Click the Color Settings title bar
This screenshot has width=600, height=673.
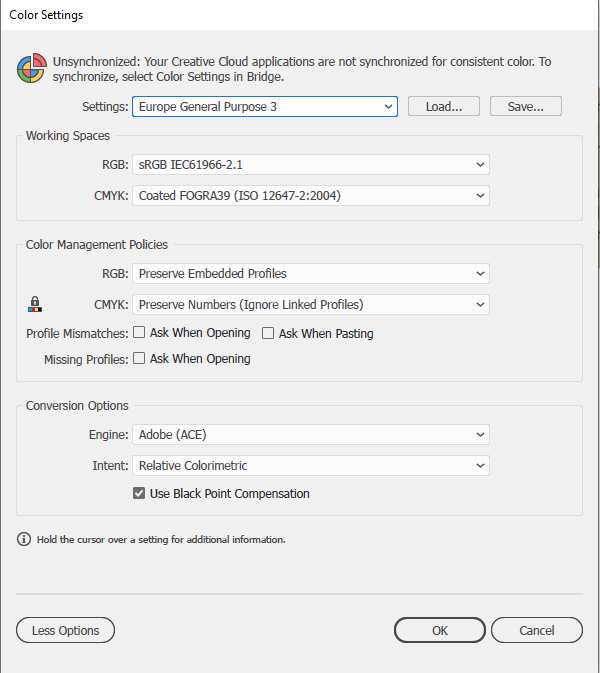pos(300,15)
